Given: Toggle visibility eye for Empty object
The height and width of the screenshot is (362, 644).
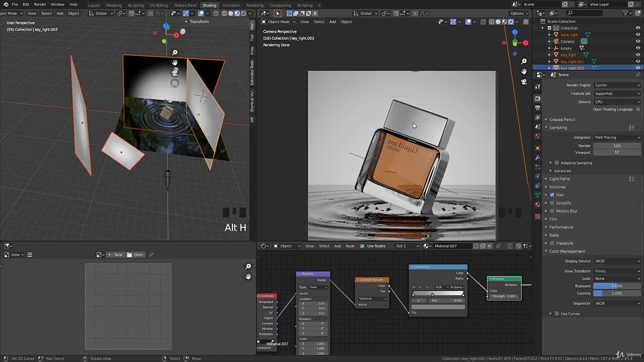Looking at the screenshot, I should [638, 48].
